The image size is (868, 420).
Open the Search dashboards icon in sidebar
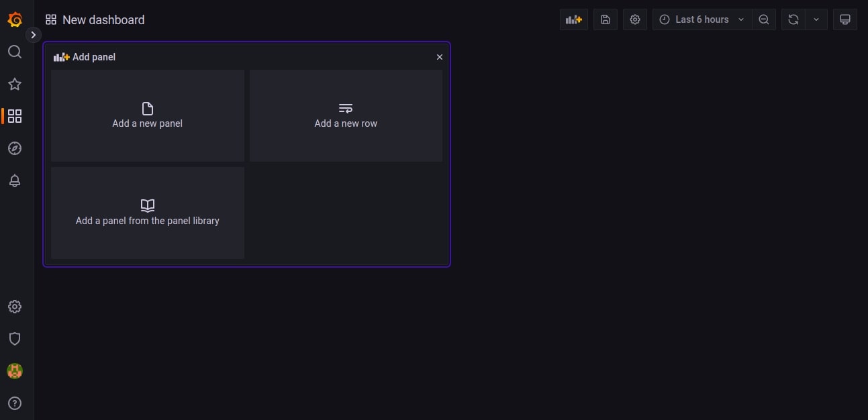(x=15, y=52)
